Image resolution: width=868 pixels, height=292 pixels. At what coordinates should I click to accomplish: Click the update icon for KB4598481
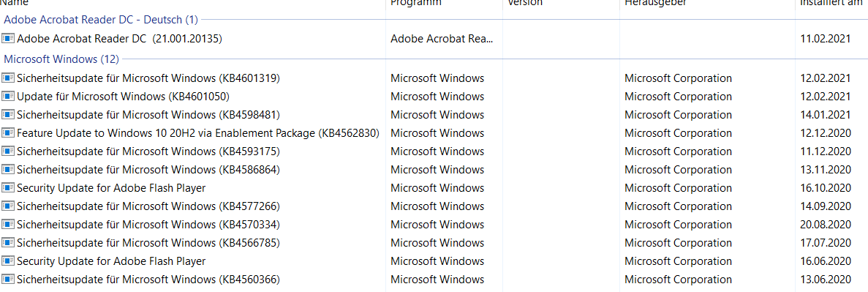tap(8, 115)
